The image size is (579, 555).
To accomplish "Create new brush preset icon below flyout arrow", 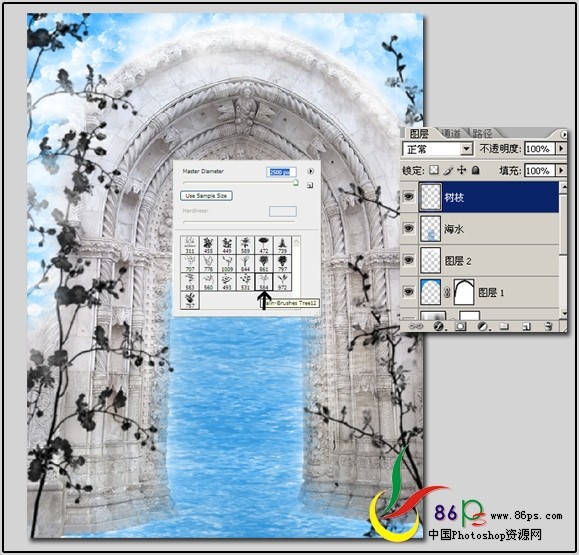I will [x=310, y=186].
